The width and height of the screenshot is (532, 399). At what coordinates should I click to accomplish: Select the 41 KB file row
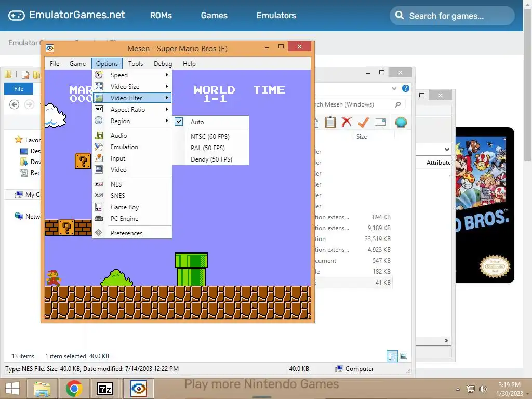tap(353, 282)
